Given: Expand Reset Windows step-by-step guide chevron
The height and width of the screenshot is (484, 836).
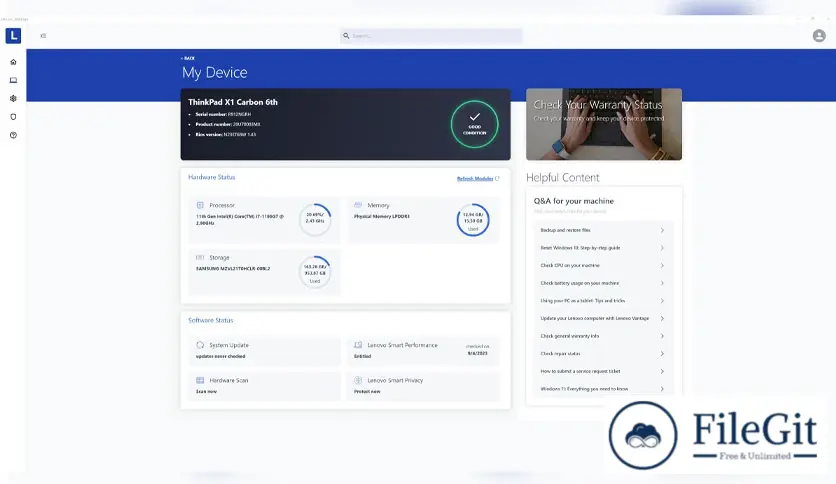Looking at the screenshot, I should pos(662,248).
